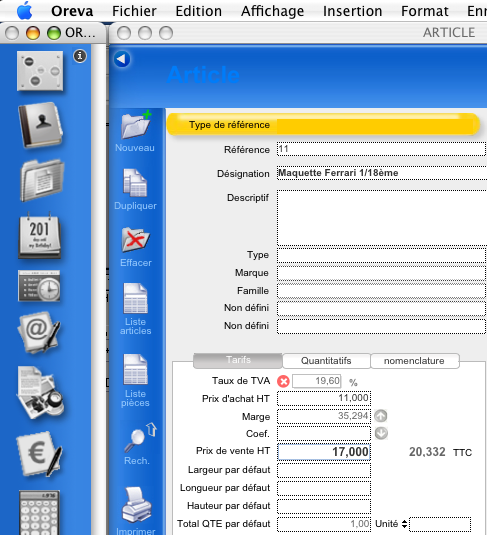487x535 pixels.
Task: Open the email @ icon in sidebar
Action: (x=39, y=332)
